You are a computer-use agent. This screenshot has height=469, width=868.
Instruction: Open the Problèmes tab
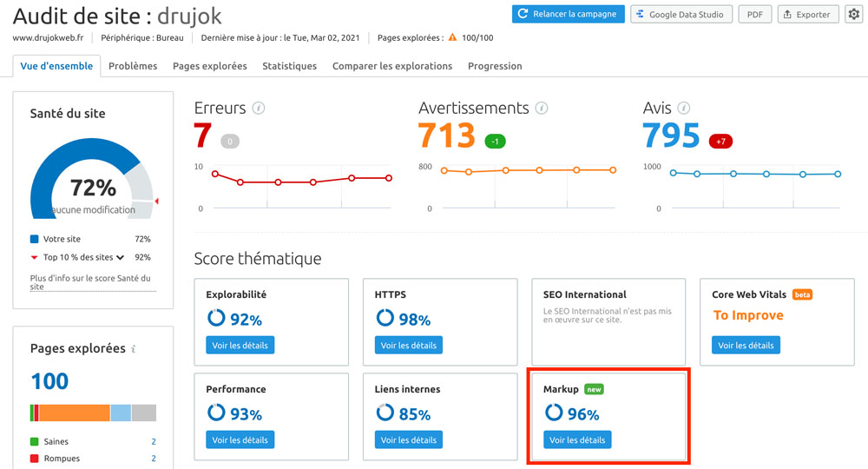[x=133, y=66]
